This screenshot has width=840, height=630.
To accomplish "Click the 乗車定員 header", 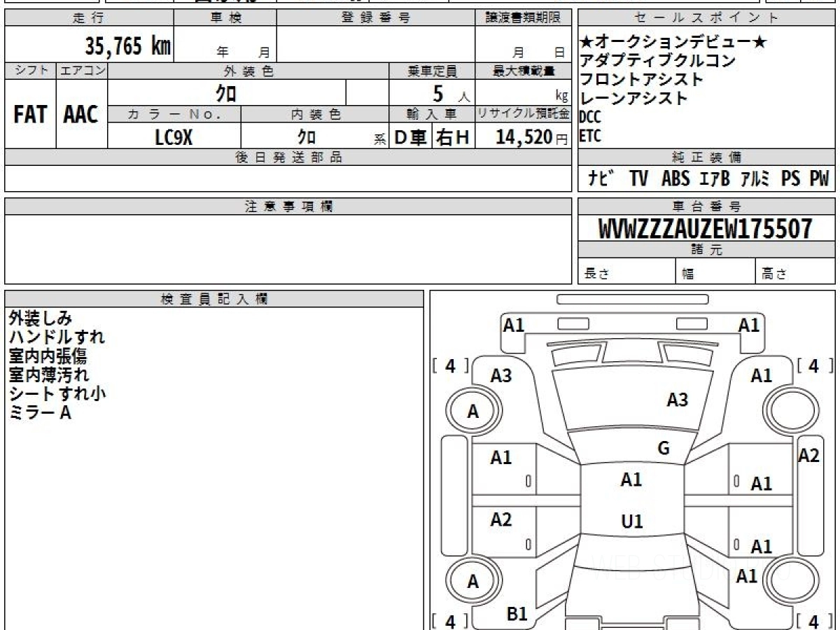I will tap(432, 71).
